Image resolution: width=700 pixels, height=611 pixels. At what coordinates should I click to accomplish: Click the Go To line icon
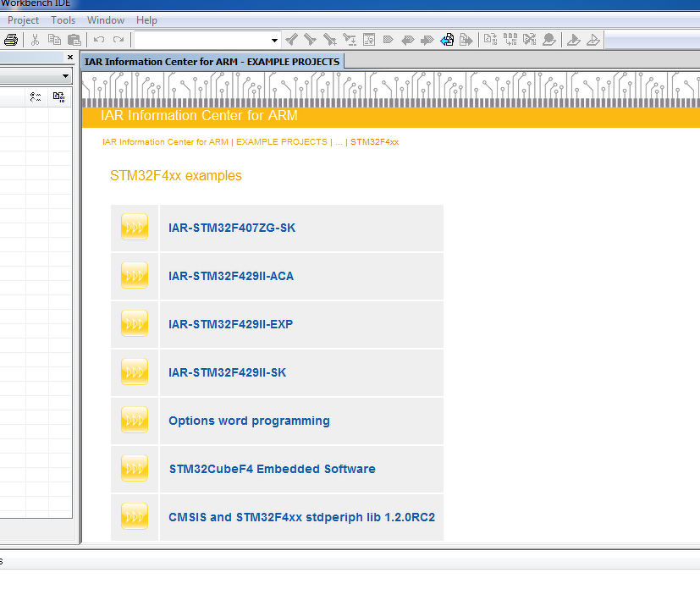coord(369,40)
